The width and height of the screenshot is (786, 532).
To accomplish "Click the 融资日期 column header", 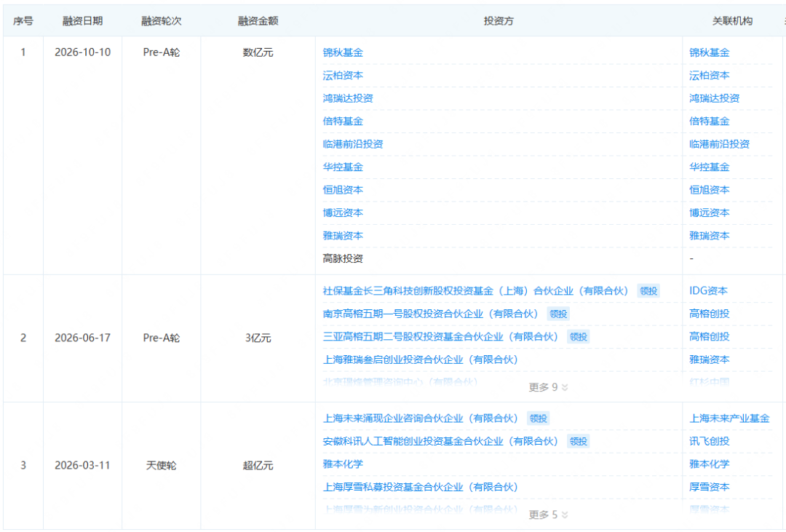I will click(x=83, y=21).
